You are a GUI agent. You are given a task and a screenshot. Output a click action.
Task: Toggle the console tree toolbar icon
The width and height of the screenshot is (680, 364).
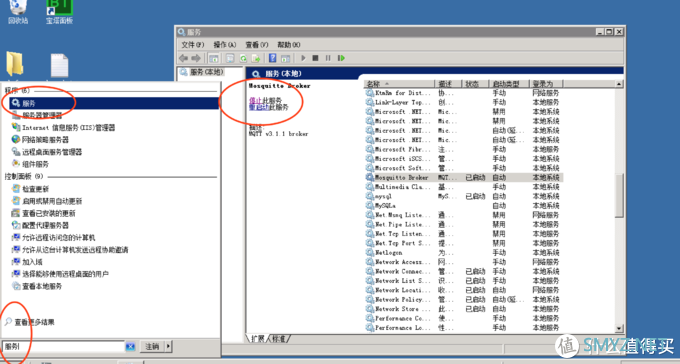click(213, 58)
